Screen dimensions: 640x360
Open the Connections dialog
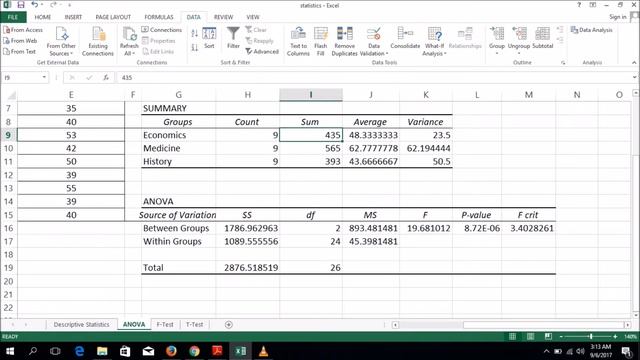coord(162,30)
